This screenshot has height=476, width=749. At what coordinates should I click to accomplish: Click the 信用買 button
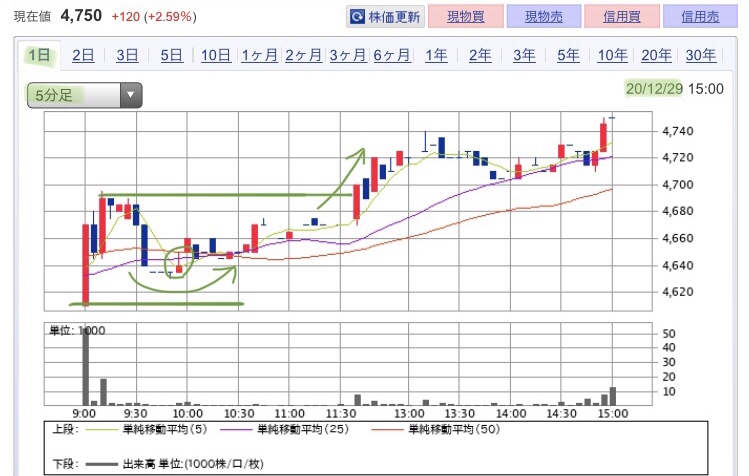pyautogui.click(x=622, y=17)
